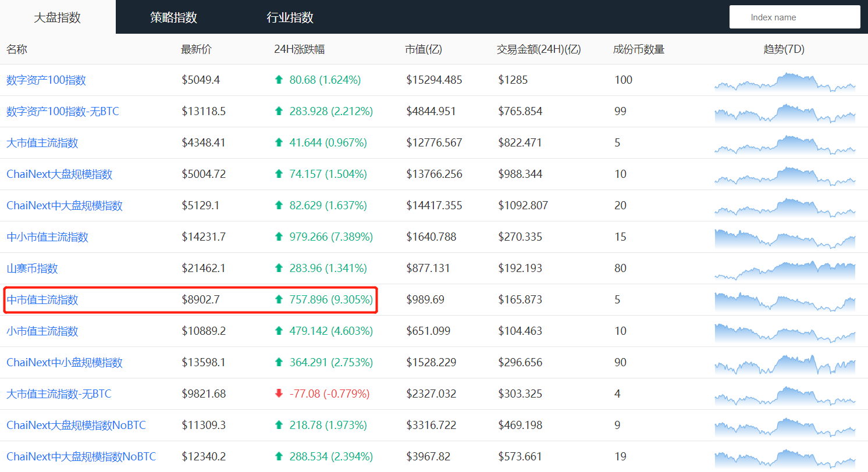This screenshot has width=868, height=472.
Task: Click the green up arrow beside 757.896 (9.305%)
Action: tap(279, 300)
